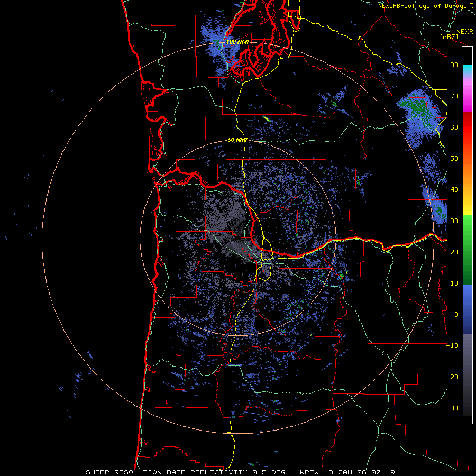
Task: Click the 50 value on dBZ scale
Action: 454,159
